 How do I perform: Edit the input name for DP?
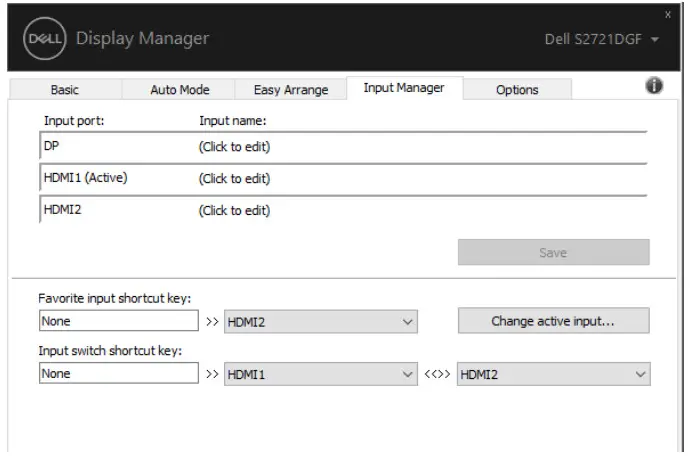(x=234, y=147)
